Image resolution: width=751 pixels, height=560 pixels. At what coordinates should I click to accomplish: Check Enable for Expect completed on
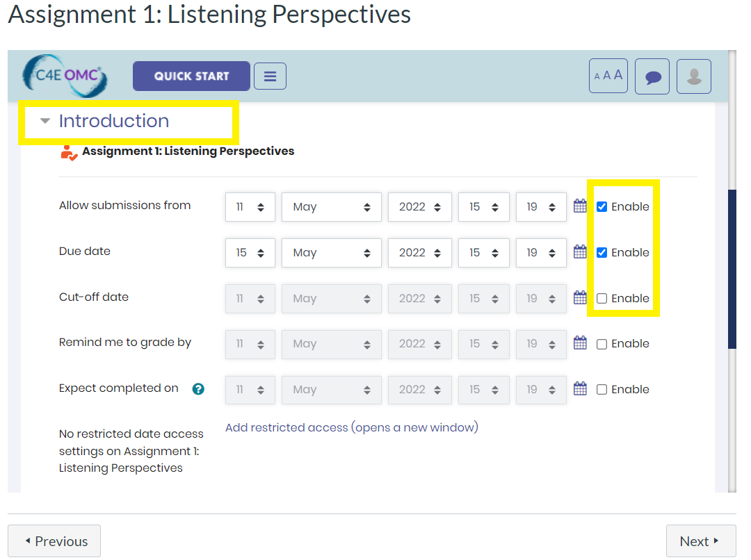pos(602,390)
